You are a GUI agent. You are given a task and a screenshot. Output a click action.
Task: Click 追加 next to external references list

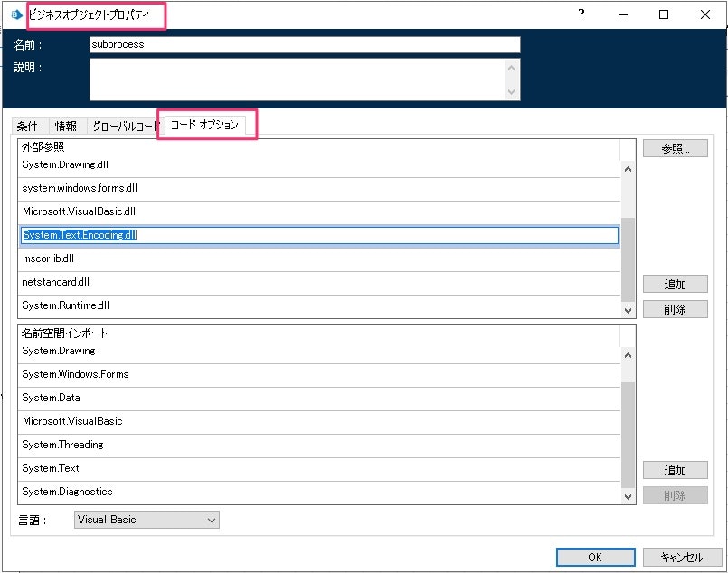pyautogui.click(x=675, y=284)
